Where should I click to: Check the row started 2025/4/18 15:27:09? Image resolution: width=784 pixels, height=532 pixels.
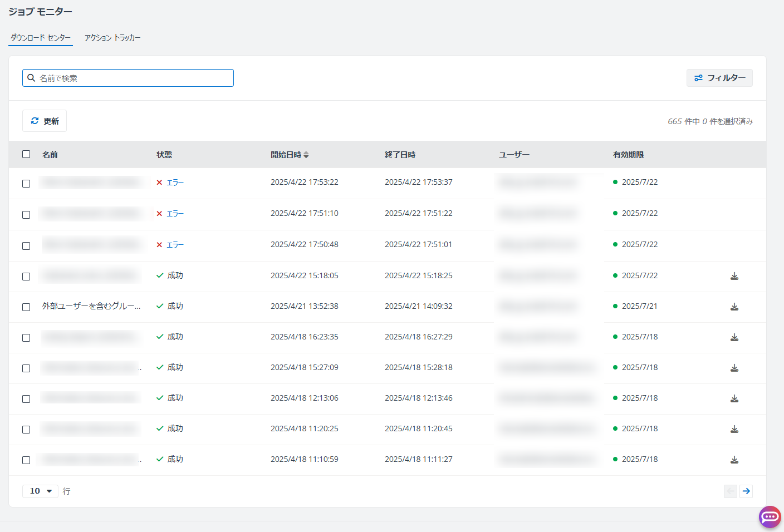click(26, 368)
